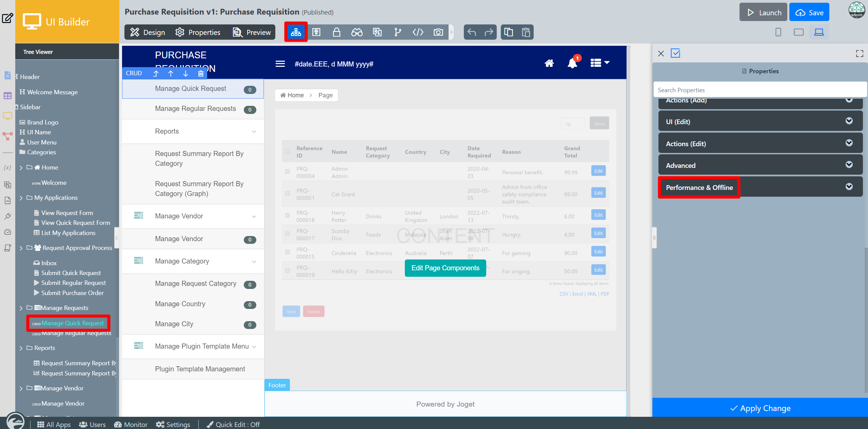Image resolution: width=868 pixels, height=429 pixels.
Task: Delete CRUD element using trash icon
Action: [201, 73]
